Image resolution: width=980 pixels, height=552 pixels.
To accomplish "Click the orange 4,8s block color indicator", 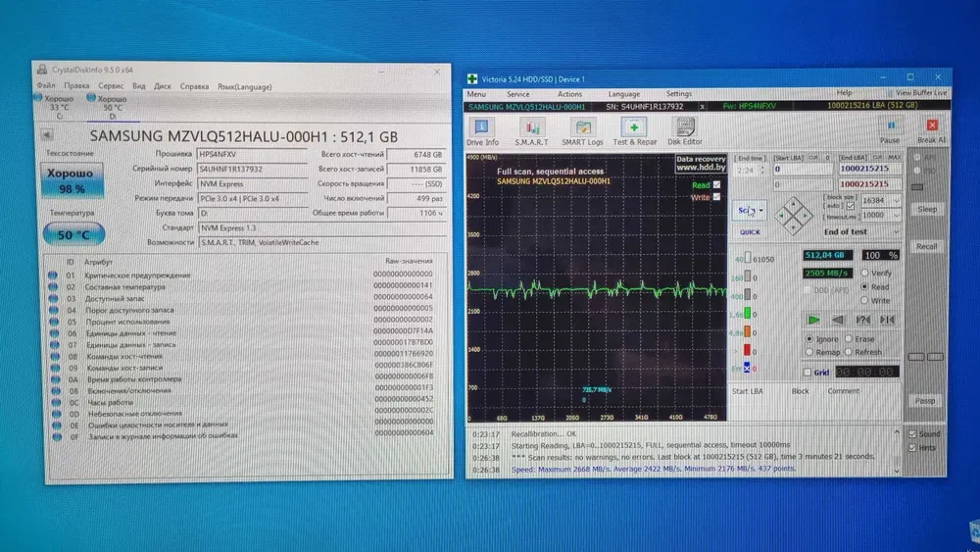I will click(x=747, y=332).
